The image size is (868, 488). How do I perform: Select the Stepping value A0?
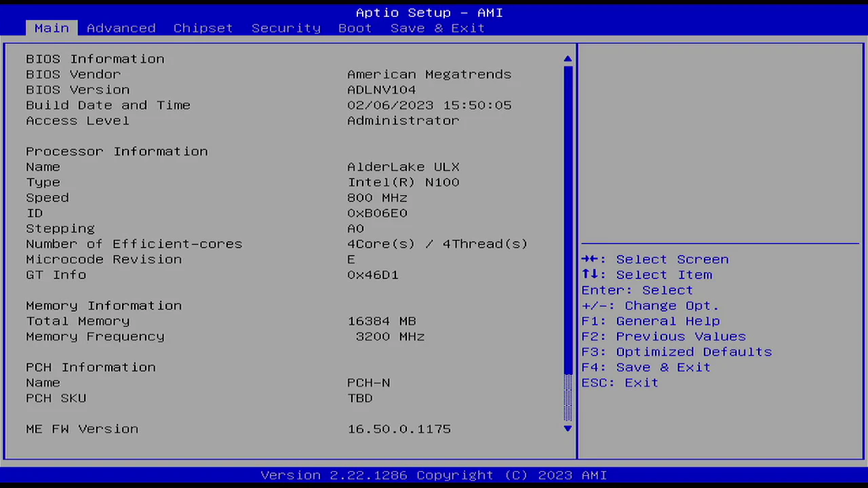coord(356,228)
